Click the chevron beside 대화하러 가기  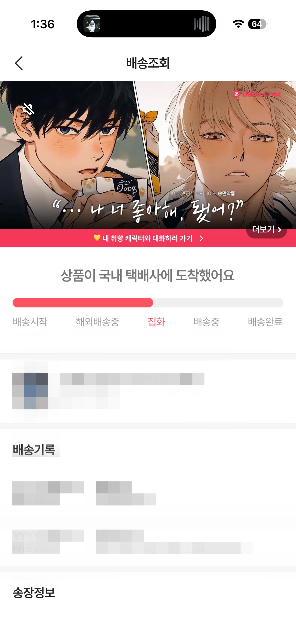(x=201, y=238)
